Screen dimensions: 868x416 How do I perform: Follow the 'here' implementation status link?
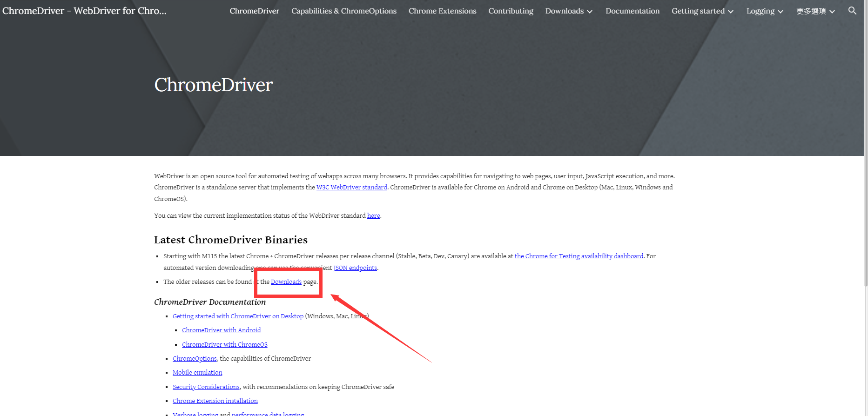point(373,215)
